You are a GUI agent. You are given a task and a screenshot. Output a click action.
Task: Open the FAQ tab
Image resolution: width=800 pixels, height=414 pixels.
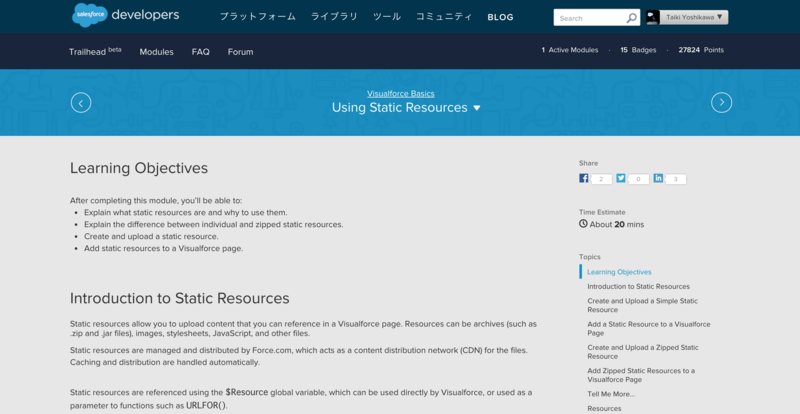(x=201, y=52)
